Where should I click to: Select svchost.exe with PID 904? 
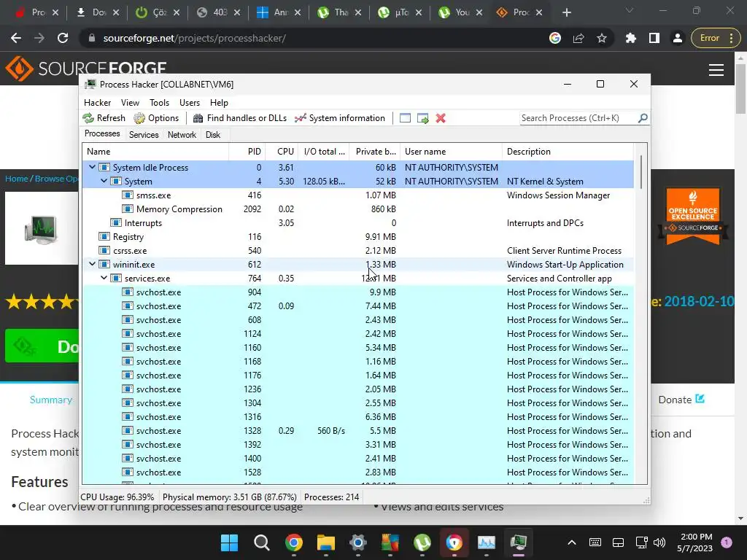pyautogui.click(x=358, y=292)
